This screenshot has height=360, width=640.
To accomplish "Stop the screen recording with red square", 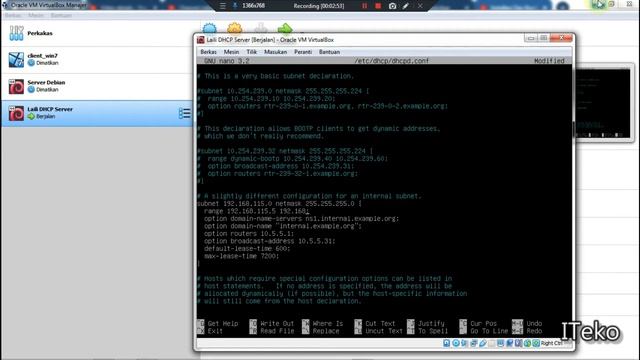I will point(378,6).
